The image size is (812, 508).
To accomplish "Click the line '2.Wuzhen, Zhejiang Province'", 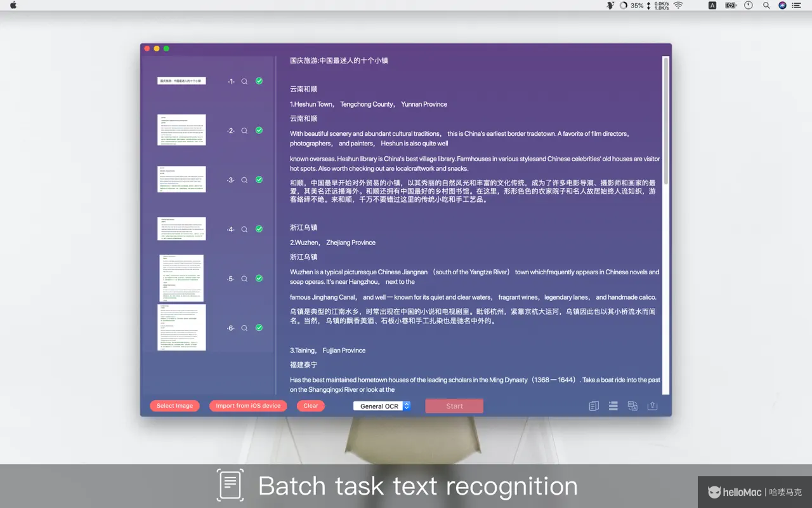I will [332, 243].
